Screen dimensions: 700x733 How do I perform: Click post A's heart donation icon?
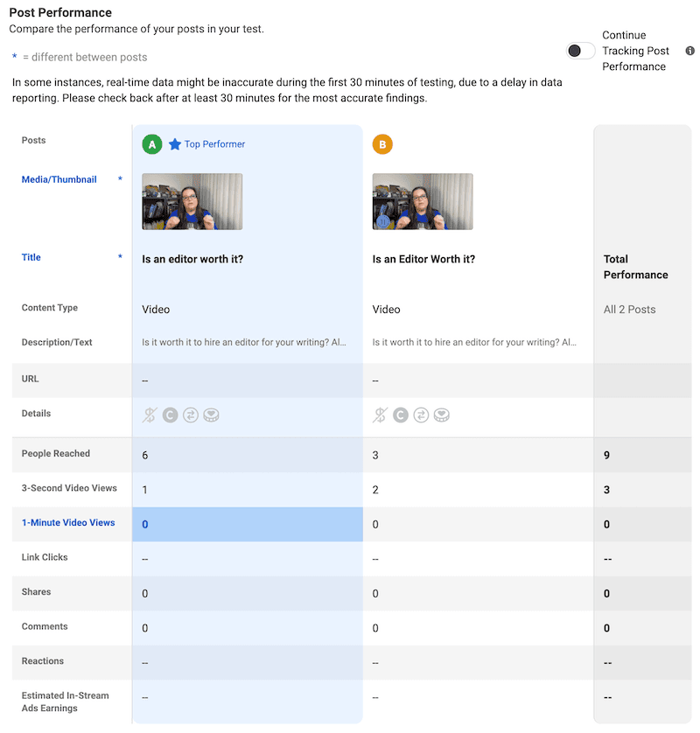coord(212,415)
